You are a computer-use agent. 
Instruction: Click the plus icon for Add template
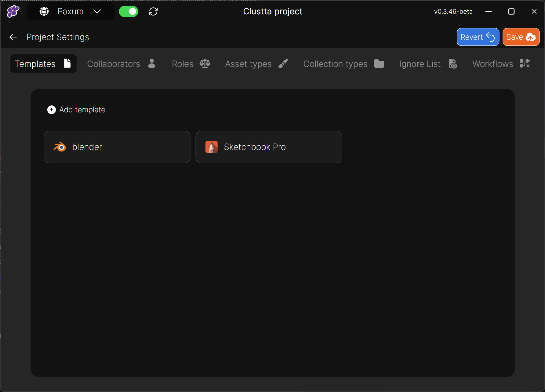[52, 110]
